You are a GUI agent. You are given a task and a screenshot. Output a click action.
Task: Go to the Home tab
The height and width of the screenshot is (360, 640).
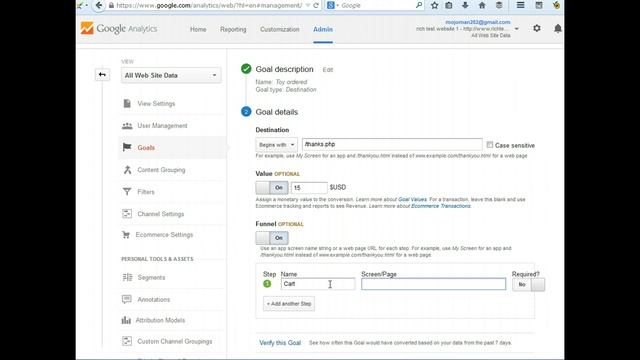198,29
